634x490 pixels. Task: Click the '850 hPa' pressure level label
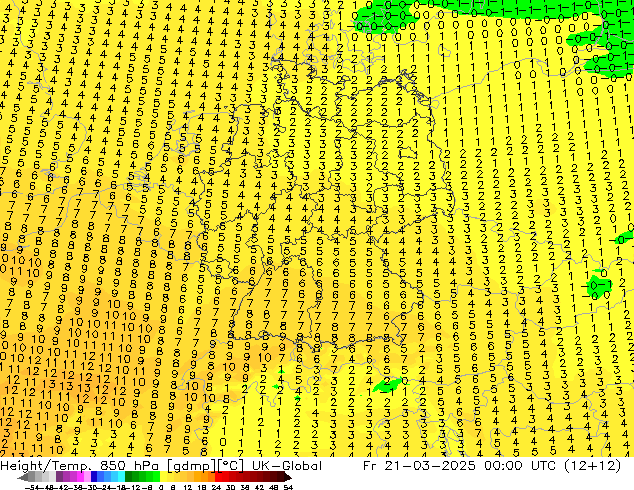[x=129, y=466]
